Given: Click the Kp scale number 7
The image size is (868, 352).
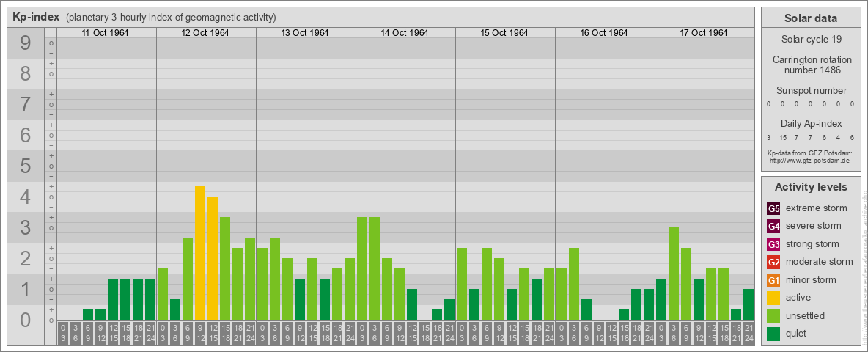Looking at the screenshot, I should (26, 105).
